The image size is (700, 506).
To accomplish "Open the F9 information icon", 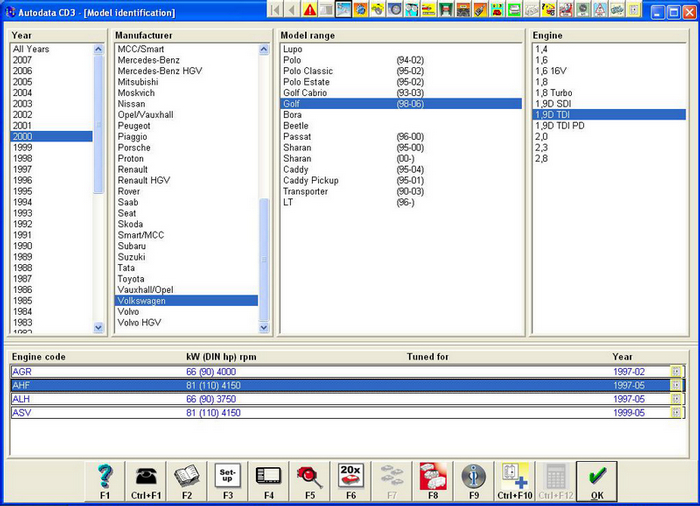I will coord(474,474).
